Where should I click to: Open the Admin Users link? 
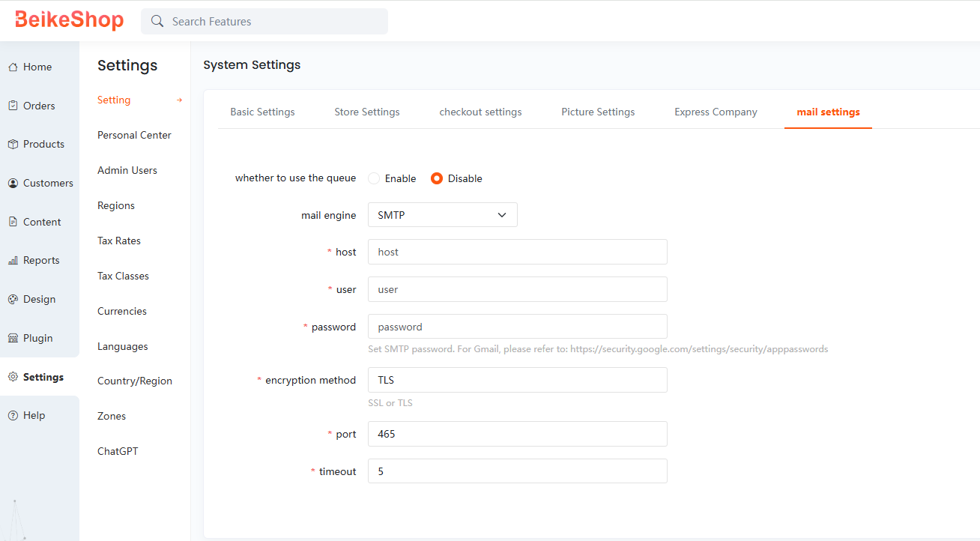(127, 170)
